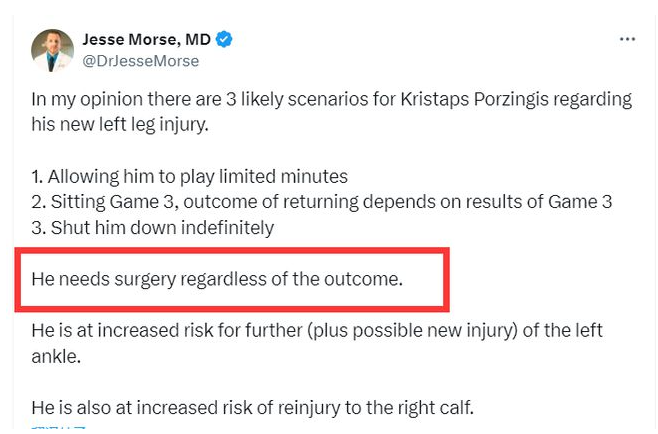Viewport: 658px width, 434px height.
Task: Open the @DrJesseMorse handle link
Action: point(141,61)
